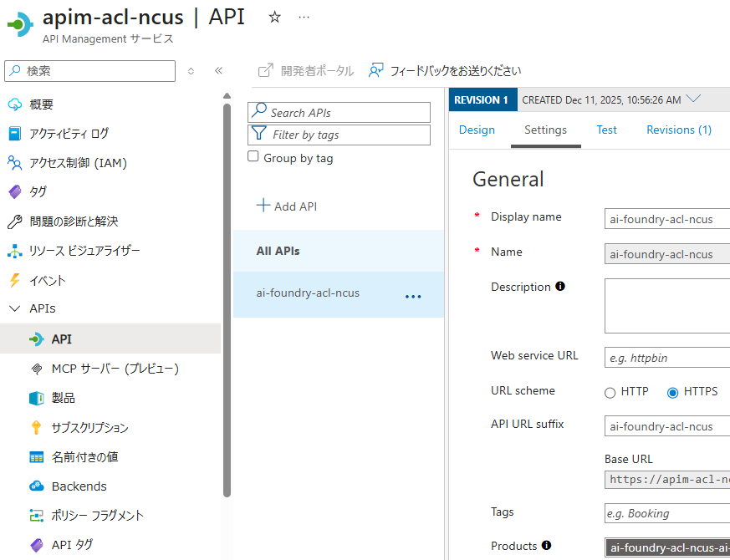Switch to the Design tab
730x560 pixels.
pos(477,130)
